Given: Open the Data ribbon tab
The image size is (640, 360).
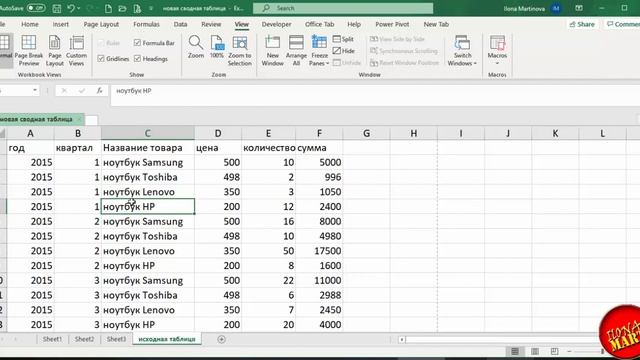Looking at the screenshot, I should 180,24.
